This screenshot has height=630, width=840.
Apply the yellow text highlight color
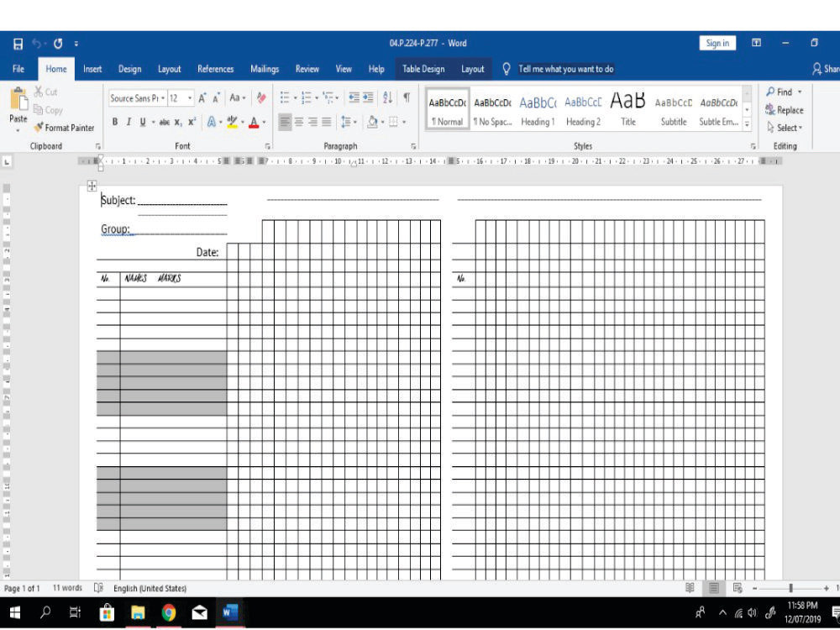click(x=232, y=122)
